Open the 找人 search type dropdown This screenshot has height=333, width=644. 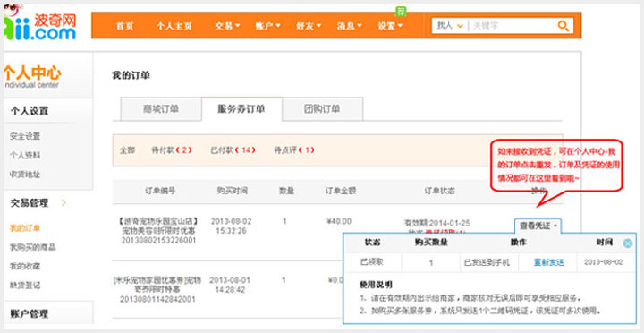tap(450, 26)
